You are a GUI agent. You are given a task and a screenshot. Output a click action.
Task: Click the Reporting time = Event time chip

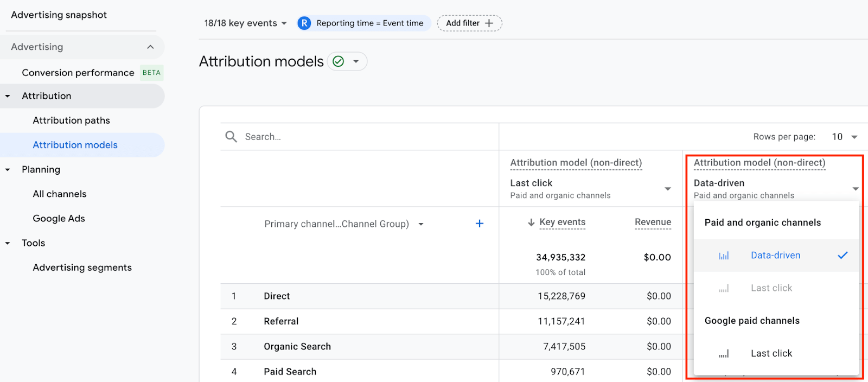click(x=364, y=23)
